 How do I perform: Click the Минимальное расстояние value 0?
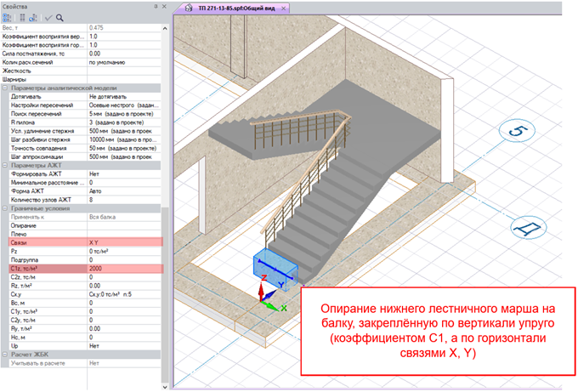pyautogui.click(x=124, y=183)
